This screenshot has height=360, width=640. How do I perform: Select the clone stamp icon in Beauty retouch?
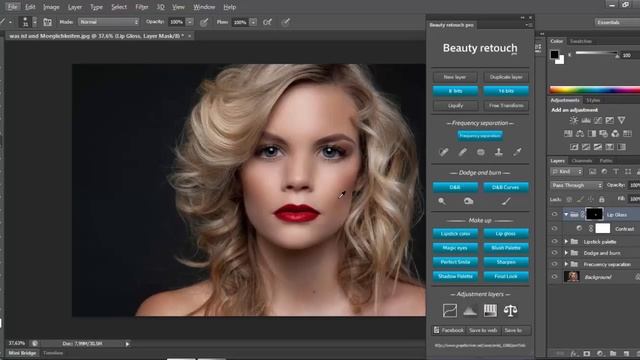click(x=498, y=152)
